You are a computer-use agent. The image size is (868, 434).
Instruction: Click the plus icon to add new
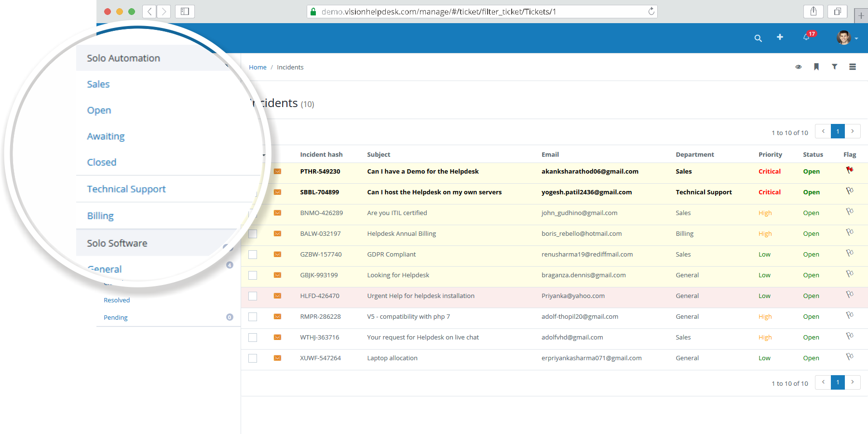coord(780,37)
